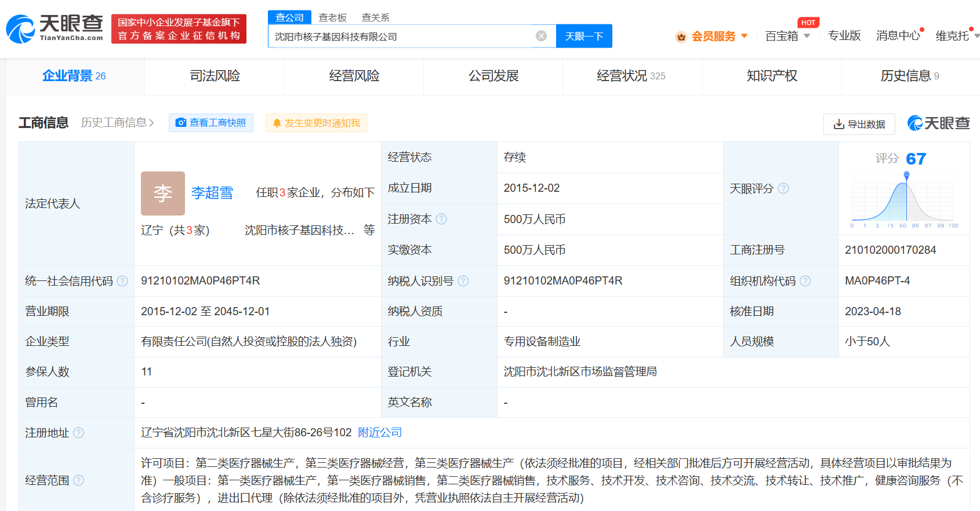Click the help icon beside 天眼评分

pos(783,188)
